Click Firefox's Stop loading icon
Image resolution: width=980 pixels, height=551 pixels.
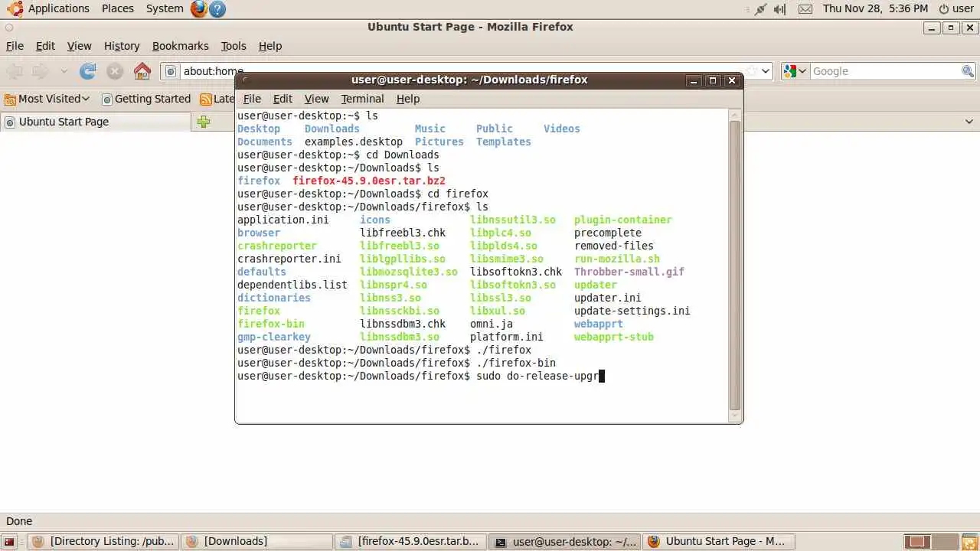click(x=115, y=71)
